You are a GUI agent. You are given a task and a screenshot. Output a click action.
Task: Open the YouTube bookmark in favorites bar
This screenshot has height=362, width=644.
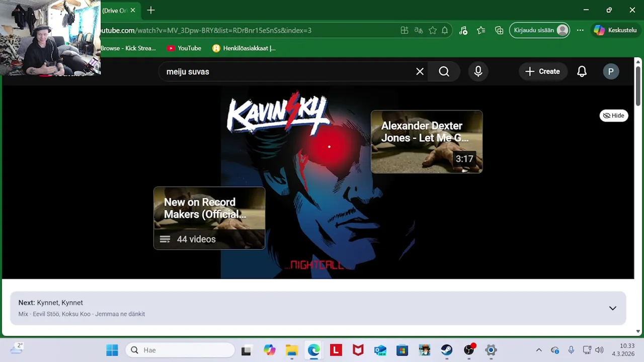coord(184,48)
